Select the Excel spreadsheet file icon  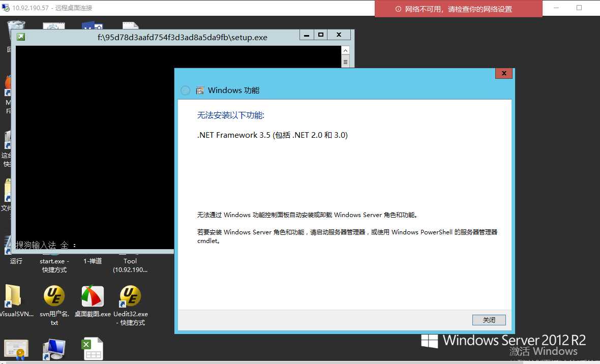pyautogui.click(x=93, y=349)
